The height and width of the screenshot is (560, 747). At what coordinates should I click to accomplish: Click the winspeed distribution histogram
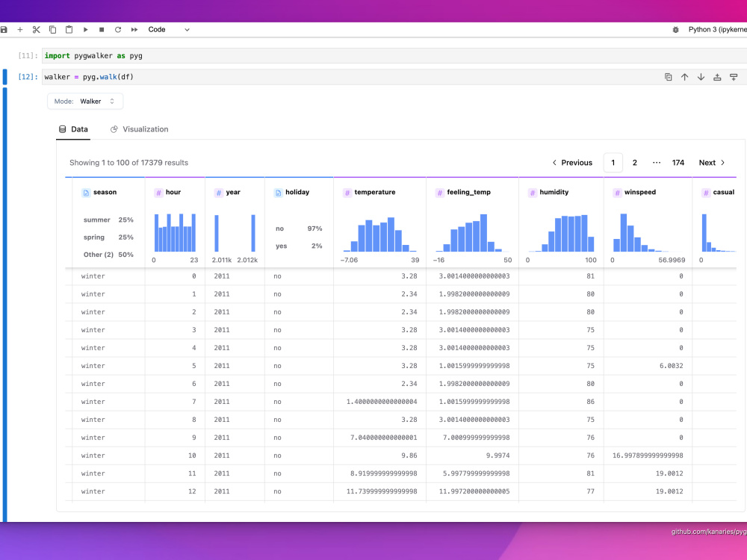pyautogui.click(x=648, y=232)
